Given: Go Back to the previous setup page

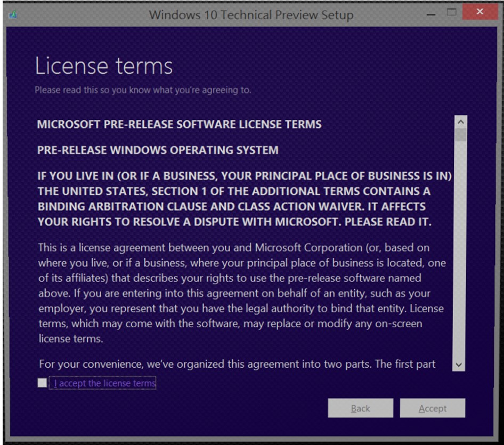Looking at the screenshot, I should tap(360, 408).
